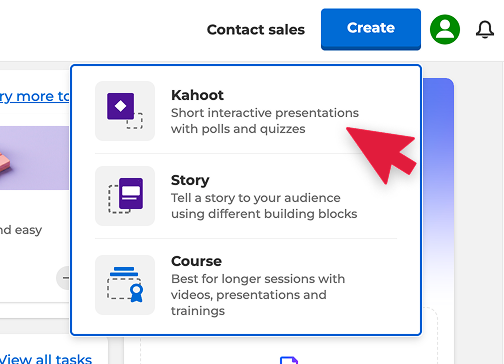Click the text ending in 'easy' on the left card
Viewport: 504px width, 364px height.
tap(21, 230)
